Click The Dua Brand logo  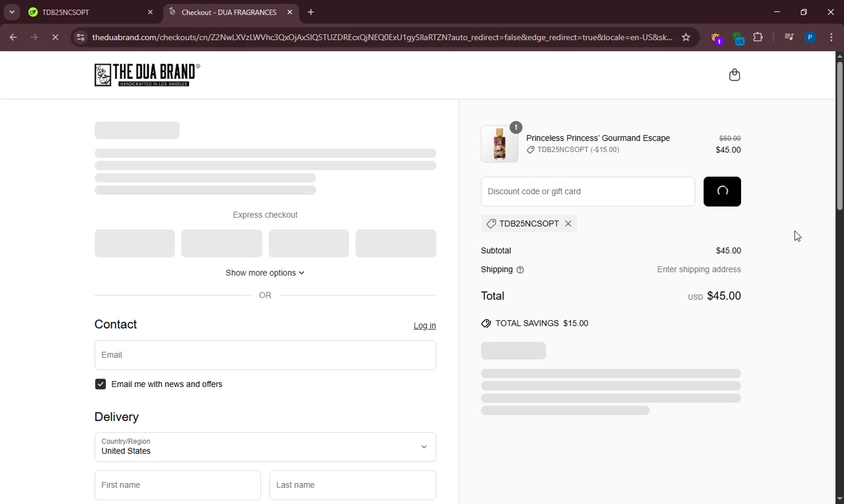point(147,75)
